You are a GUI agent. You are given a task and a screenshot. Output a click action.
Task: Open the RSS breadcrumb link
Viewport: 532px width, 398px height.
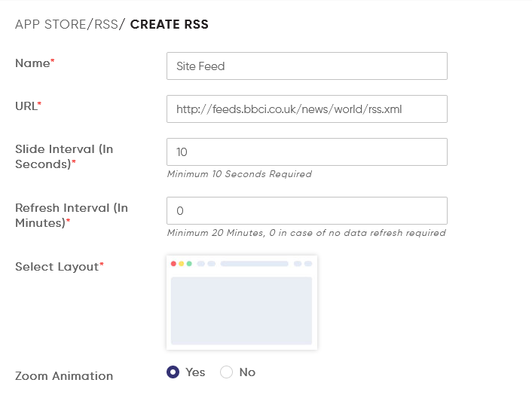(x=105, y=25)
